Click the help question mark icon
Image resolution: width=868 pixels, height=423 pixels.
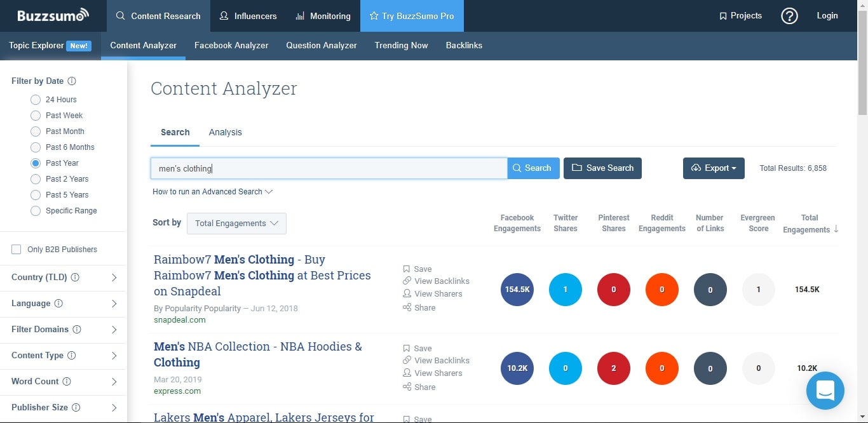click(789, 16)
